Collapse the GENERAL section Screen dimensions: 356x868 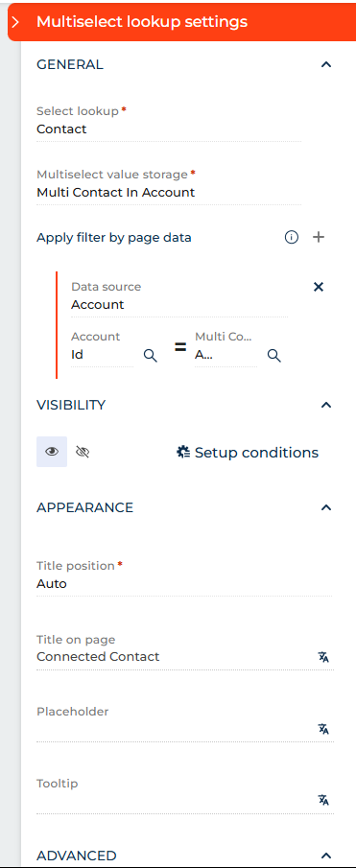coord(326,65)
